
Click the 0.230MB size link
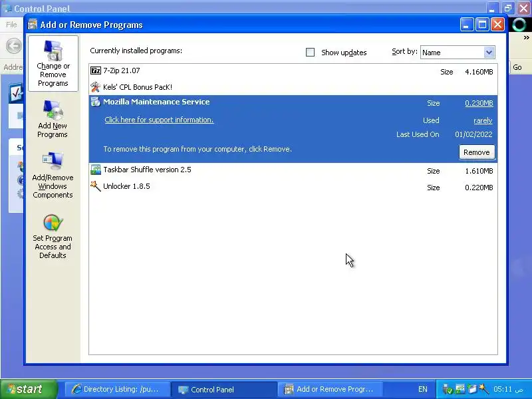coord(479,103)
